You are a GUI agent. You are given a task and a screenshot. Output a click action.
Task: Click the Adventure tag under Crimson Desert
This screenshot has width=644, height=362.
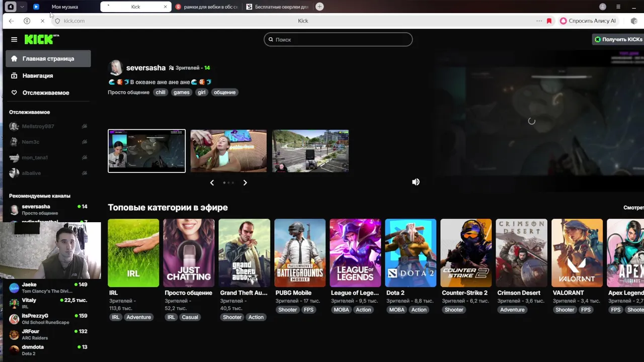tap(512, 310)
